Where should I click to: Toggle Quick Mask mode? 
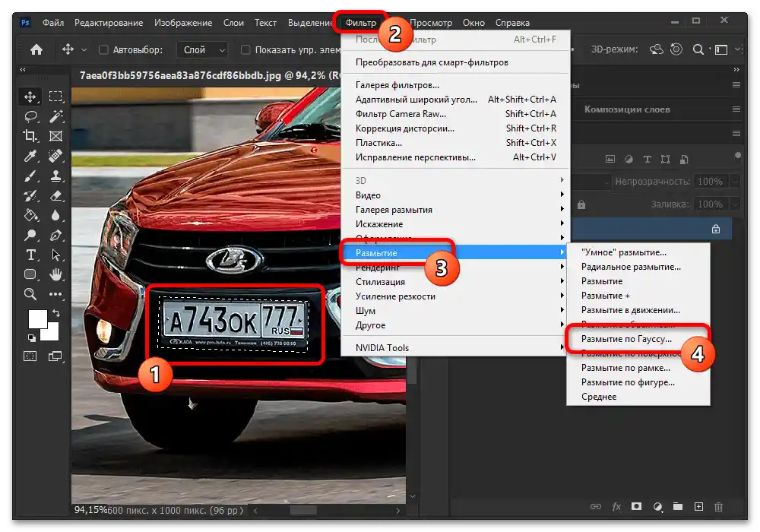tap(31, 355)
